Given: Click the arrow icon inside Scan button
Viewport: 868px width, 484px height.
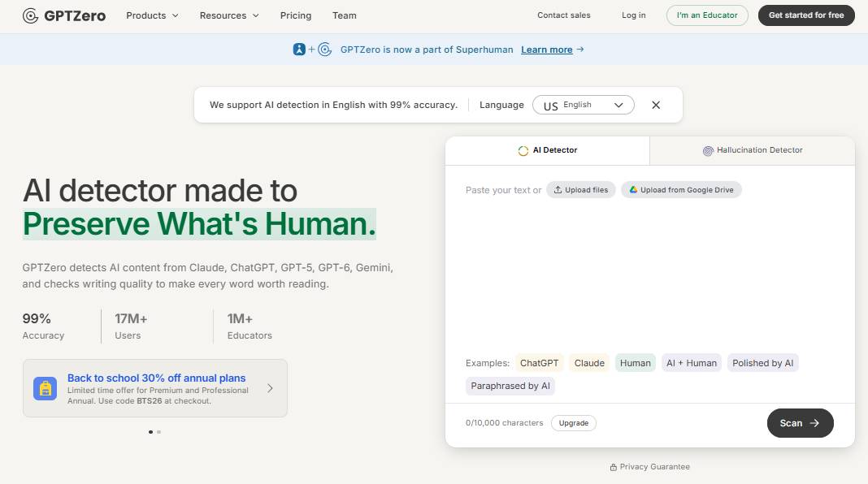Looking at the screenshot, I should [x=814, y=423].
